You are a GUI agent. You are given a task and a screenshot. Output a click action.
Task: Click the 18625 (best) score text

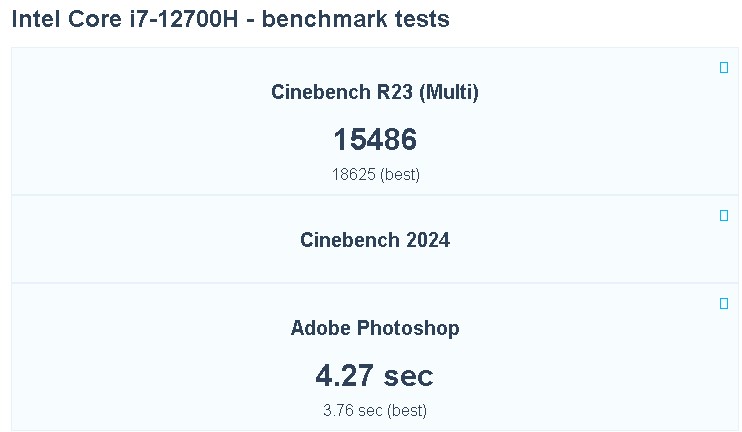375,174
